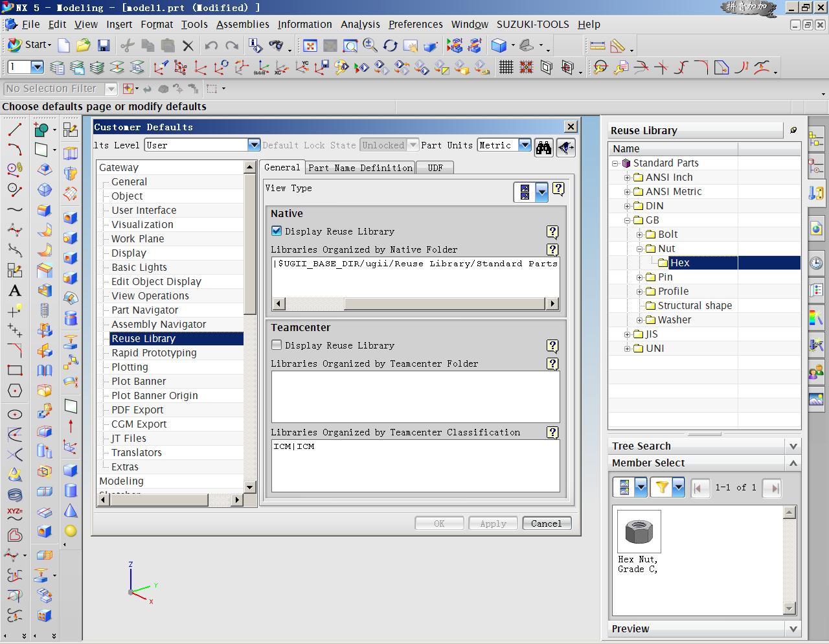Click the Sphere icon in feature toolbar

click(x=71, y=531)
